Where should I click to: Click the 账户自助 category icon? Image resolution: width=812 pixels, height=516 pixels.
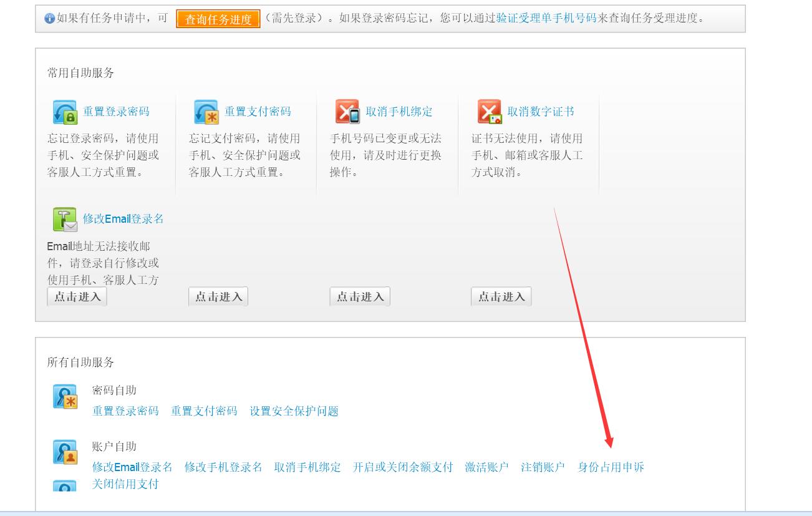[x=65, y=453]
